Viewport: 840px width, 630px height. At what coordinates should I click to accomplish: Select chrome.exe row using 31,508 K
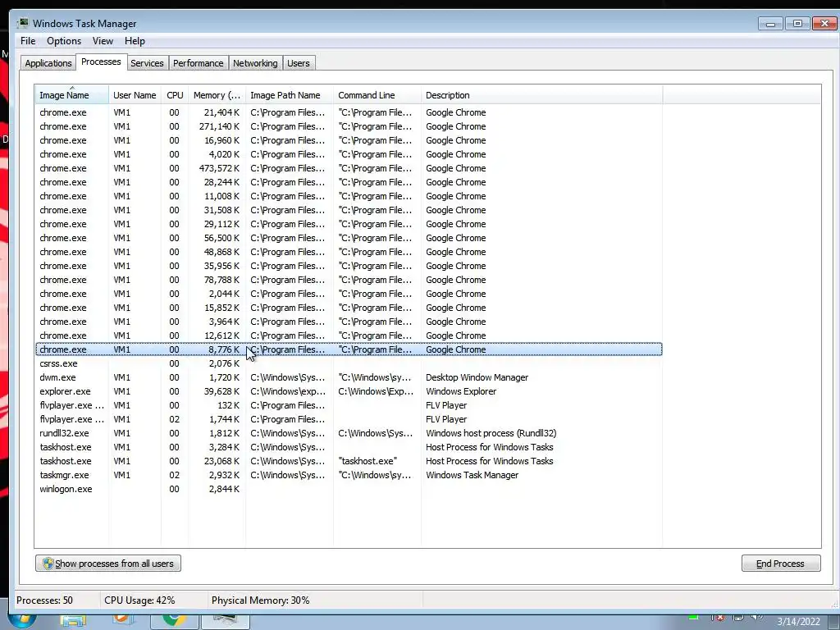pyautogui.click(x=349, y=210)
